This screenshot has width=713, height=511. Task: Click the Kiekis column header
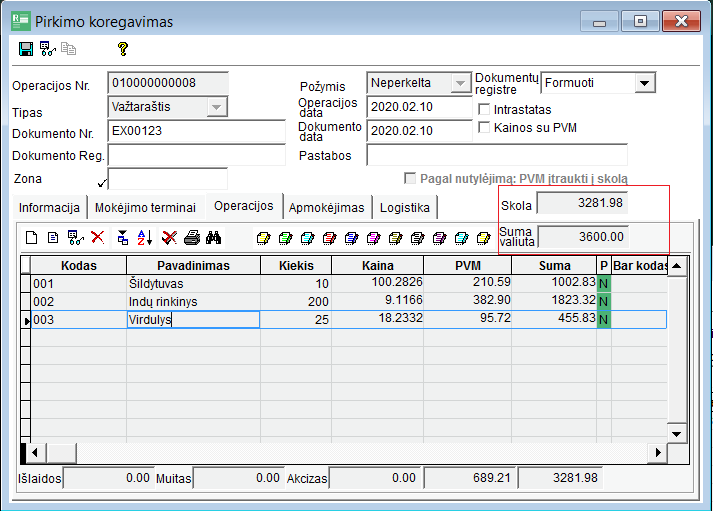[296, 266]
